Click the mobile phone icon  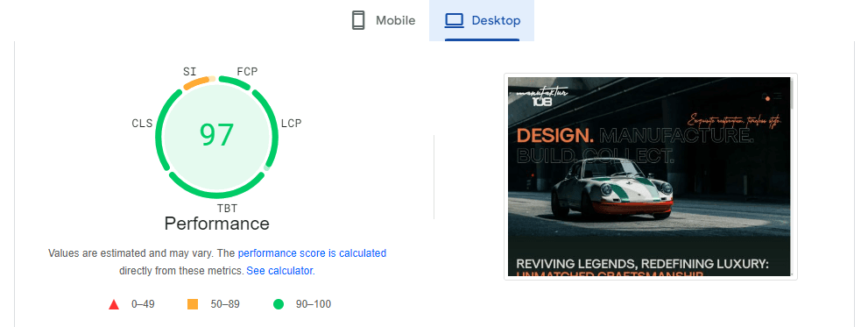[x=358, y=20]
